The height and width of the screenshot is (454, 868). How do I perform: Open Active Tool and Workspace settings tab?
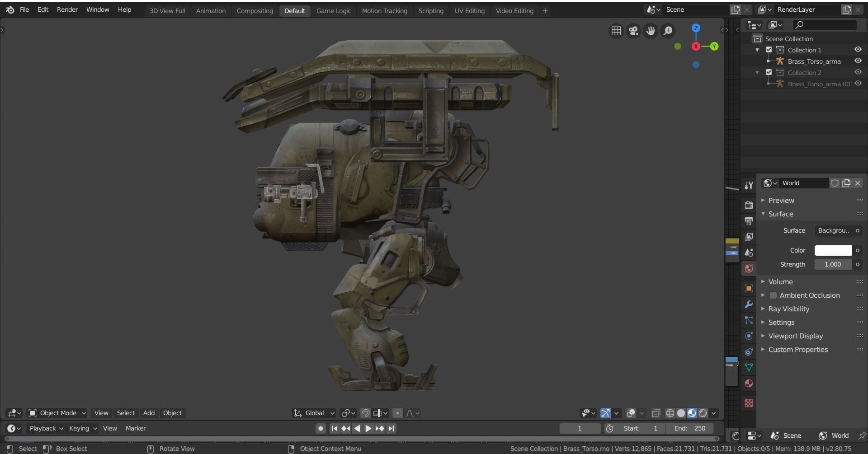tap(749, 185)
